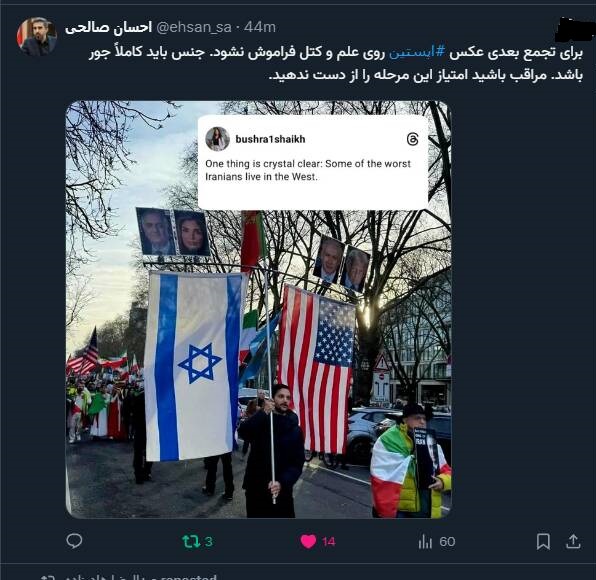Share the tweet using the upload arrow icon

click(573, 541)
